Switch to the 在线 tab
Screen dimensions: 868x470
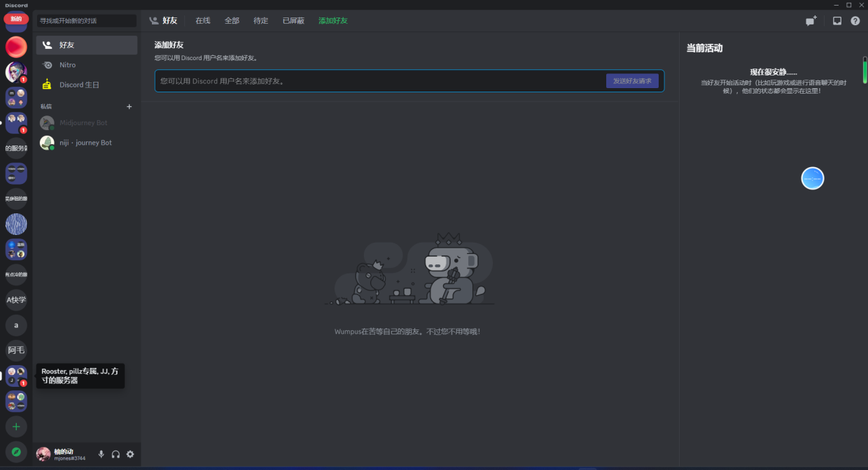pos(203,21)
